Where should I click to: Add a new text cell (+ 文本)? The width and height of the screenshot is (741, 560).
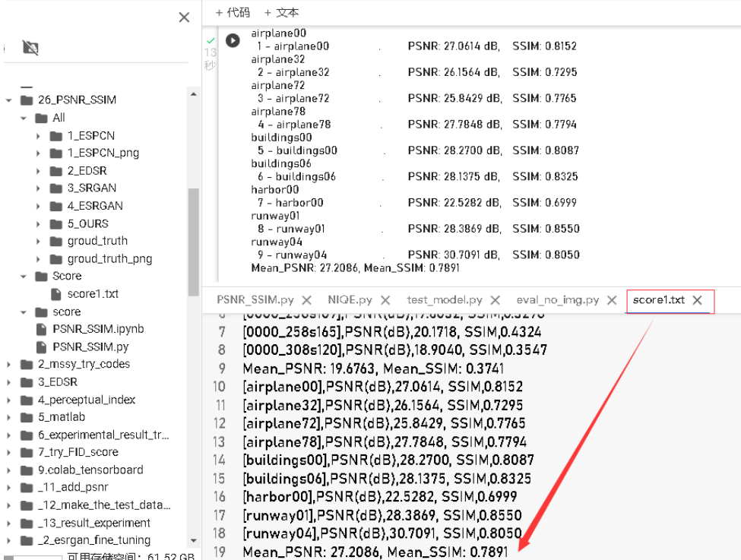281,12
